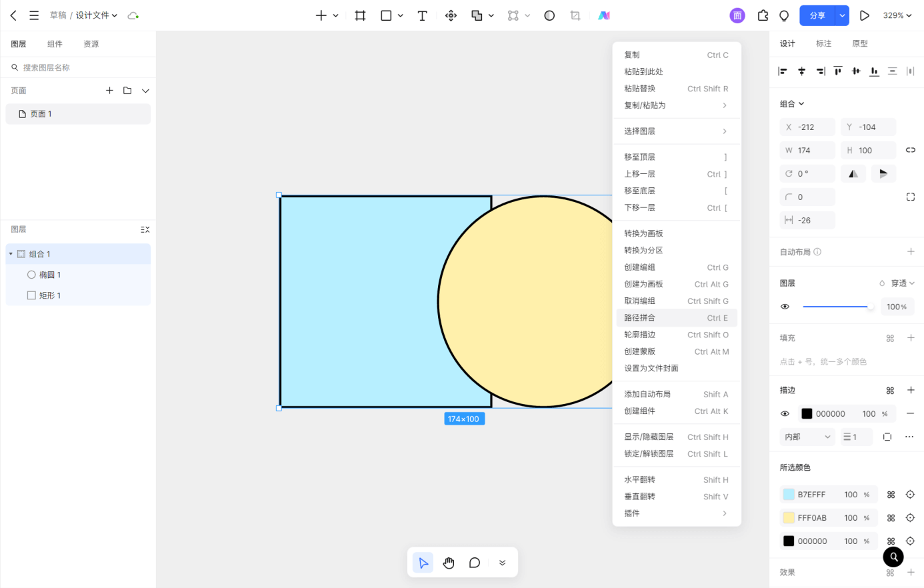Expand bottom toolbar more tools chevron
Viewport: 924px width, 588px height.
(x=502, y=563)
